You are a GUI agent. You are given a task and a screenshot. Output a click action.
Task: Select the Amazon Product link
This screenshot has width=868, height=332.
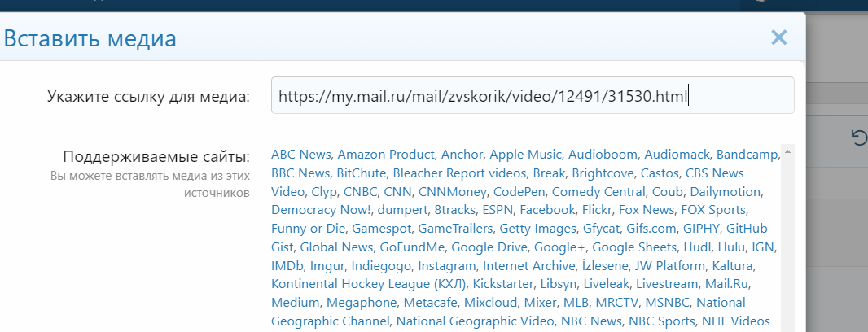(388, 155)
